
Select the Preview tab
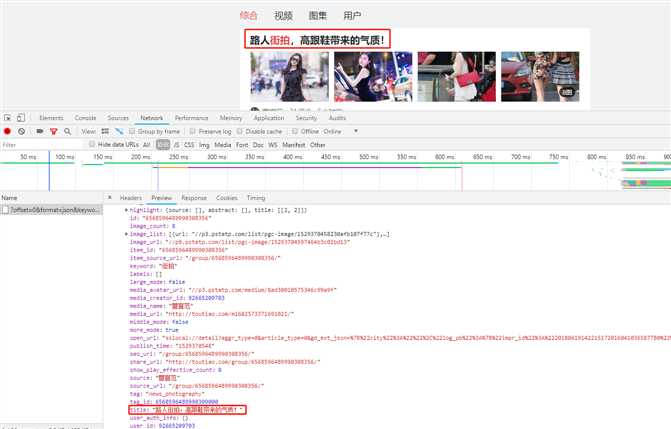pyautogui.click(x=162, y=198)
